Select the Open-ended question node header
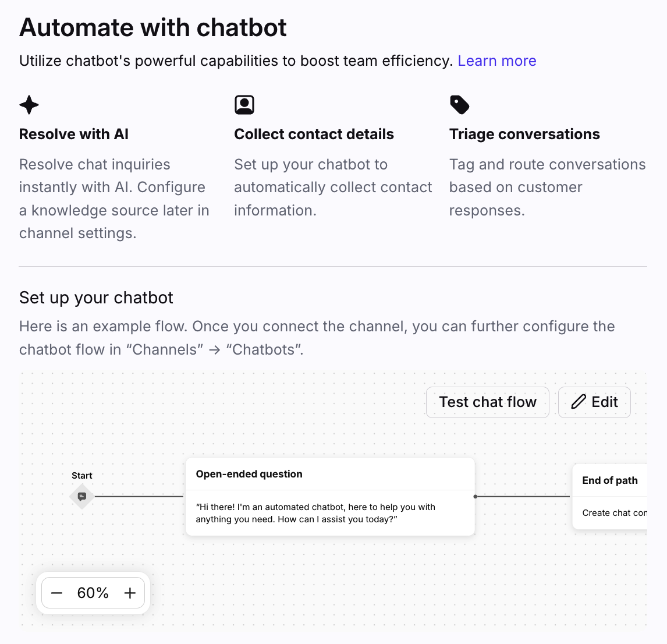The height and width of the screenshot is (644, 667). pyautogui.click(x=249, y=474)
